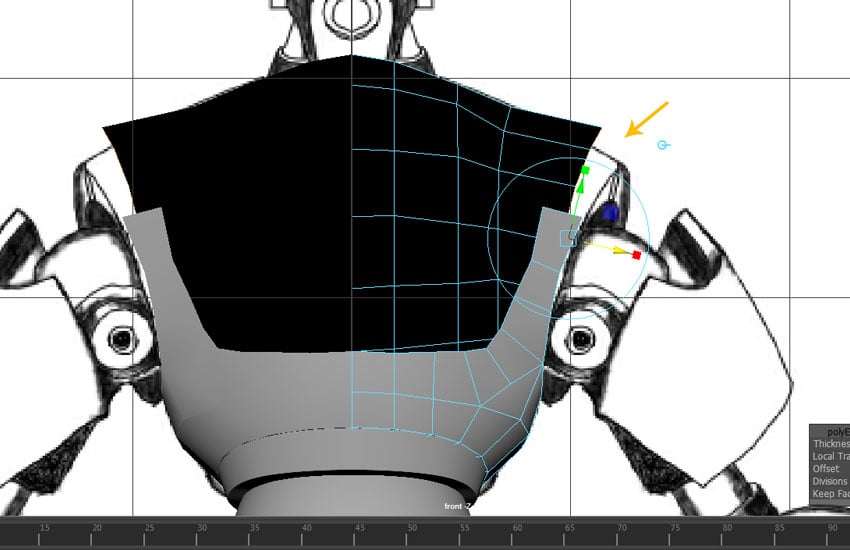This screenshot has width=850, height=550.
Task: Click the blue Z-axis manipulator cube
Action: coord(610,213)
